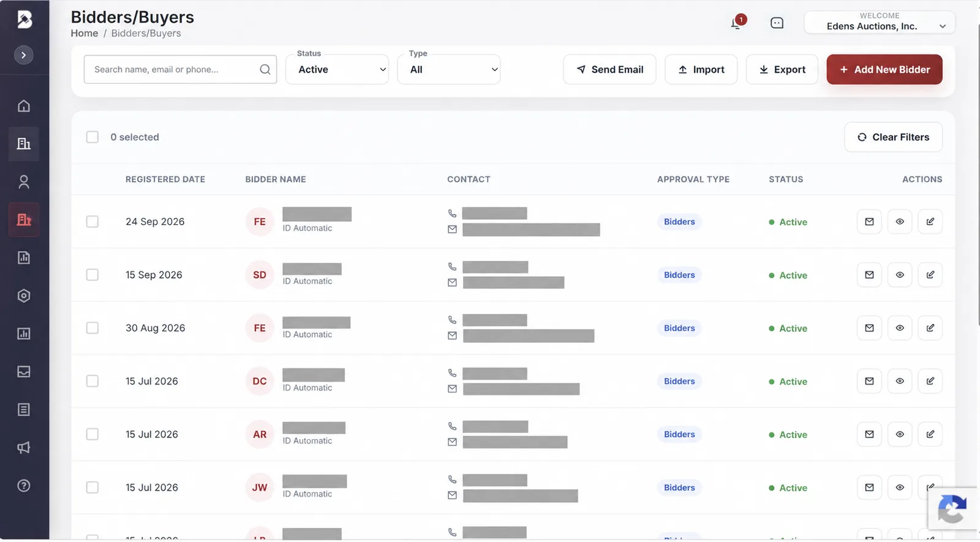
Task: Click the Import button
Action: 701,69
